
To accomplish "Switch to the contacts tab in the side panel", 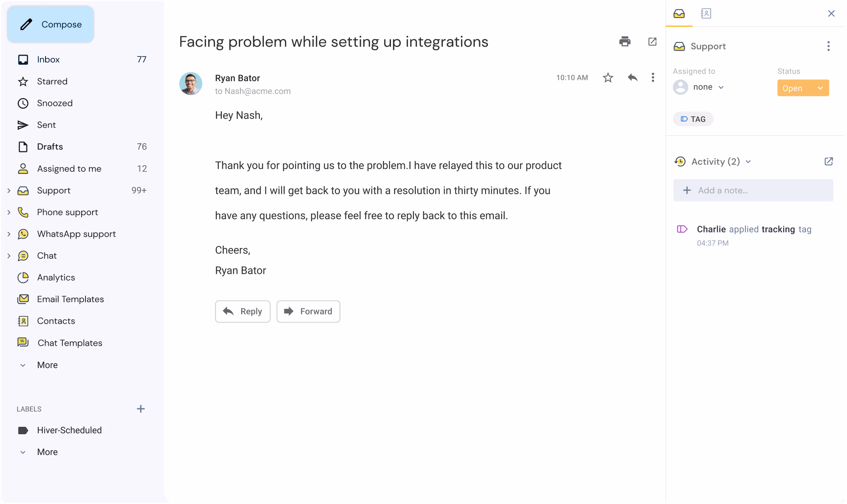I will (705, 13).
